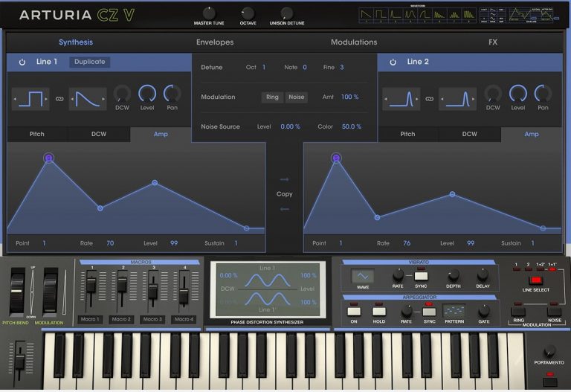Click previous arrow on Line 1 second waveform
The width and height of the screenshot is (571, 392).
[x=72, y=99]
